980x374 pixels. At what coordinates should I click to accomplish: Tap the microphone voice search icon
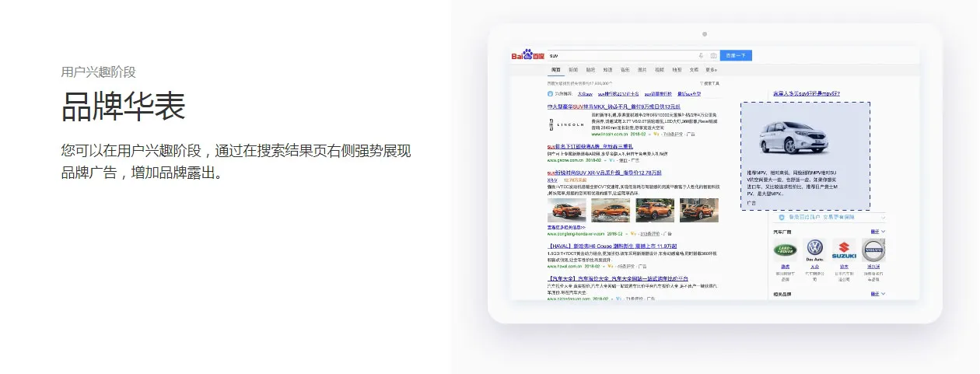click(x=701, y=56)
